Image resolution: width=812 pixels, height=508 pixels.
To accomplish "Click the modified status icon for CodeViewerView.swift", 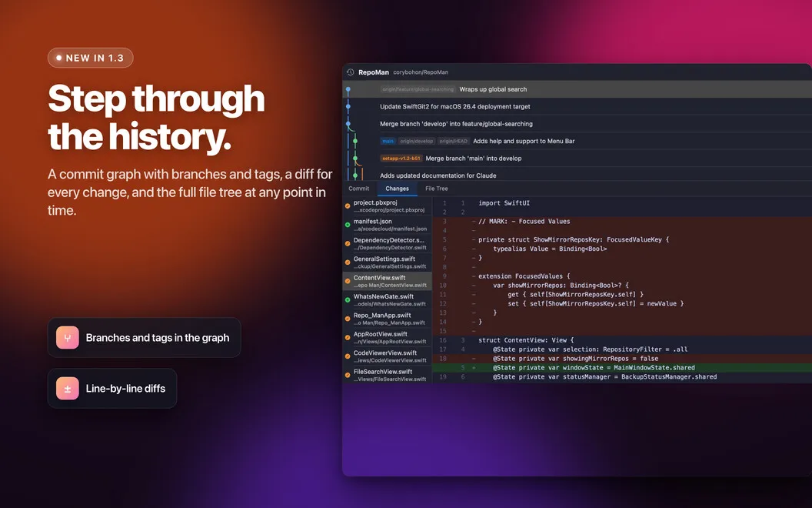I will tap(348, 356).
